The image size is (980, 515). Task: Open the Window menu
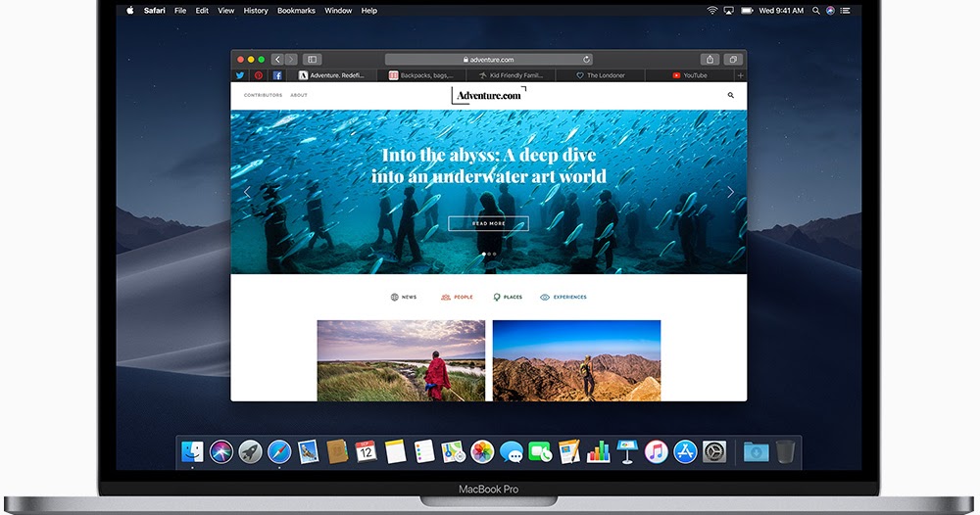click(338, 10)
